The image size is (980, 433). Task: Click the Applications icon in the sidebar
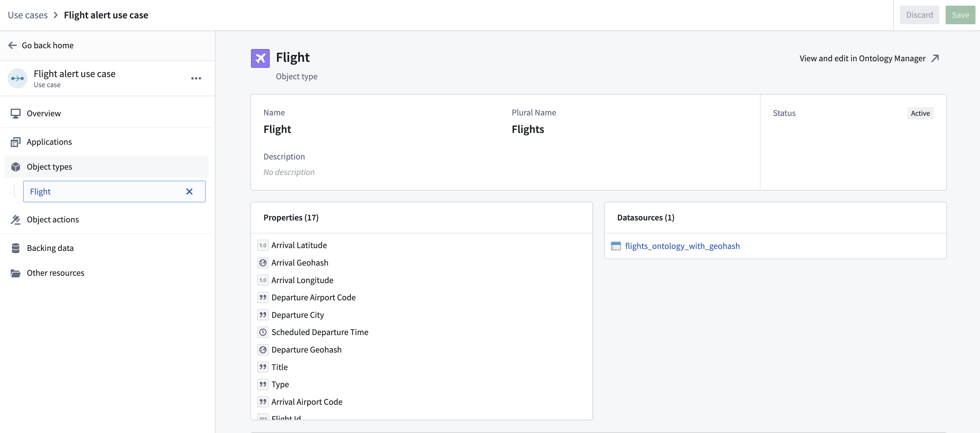[x=16, y=142]
